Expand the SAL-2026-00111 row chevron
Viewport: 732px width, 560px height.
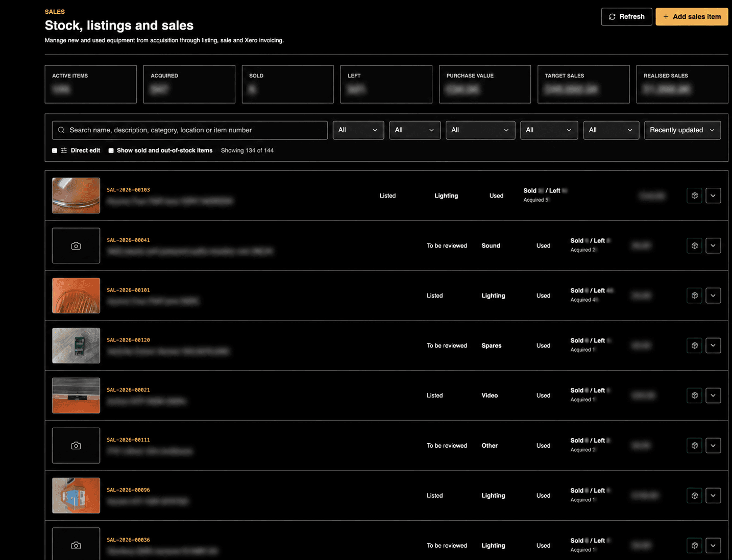point(713,446)
